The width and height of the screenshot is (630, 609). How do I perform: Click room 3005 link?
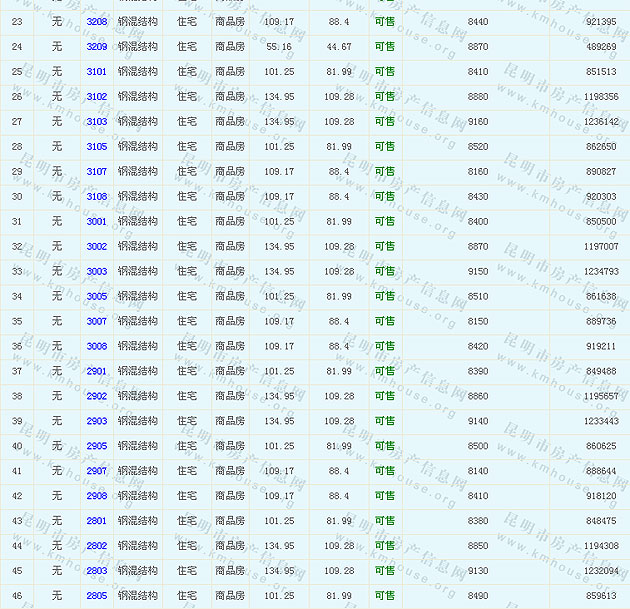[96, 297]
